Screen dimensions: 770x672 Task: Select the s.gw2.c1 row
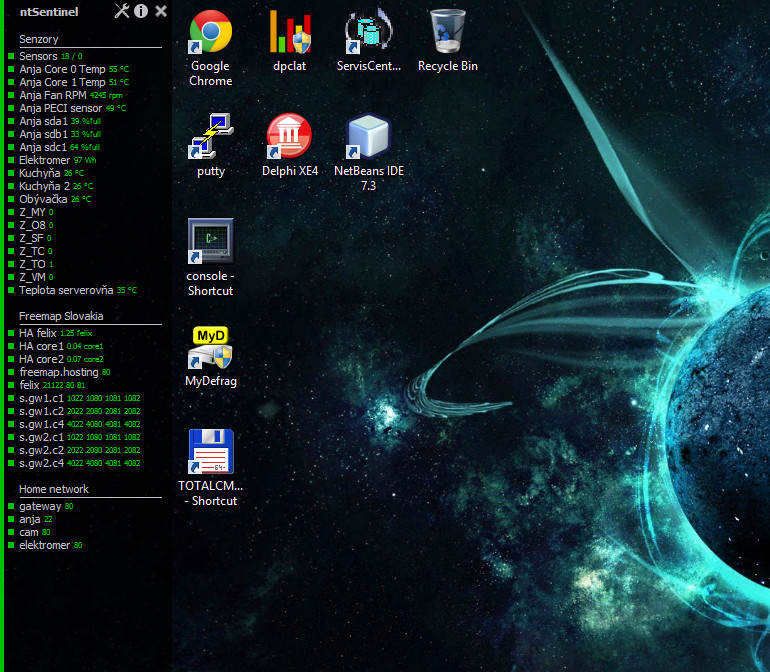click(x=74, y=437)
